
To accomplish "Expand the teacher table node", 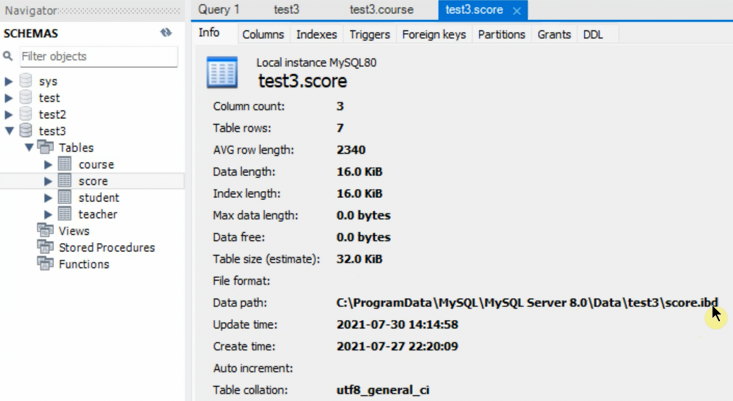I will (48, 214).
